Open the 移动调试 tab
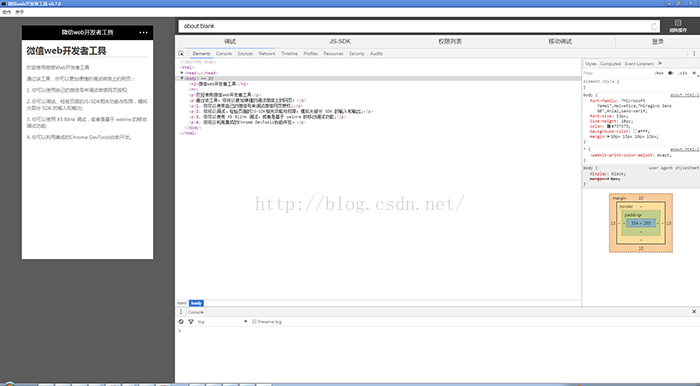Image resolution: width=700 pixels, height=386 pixels. point(560,42)
